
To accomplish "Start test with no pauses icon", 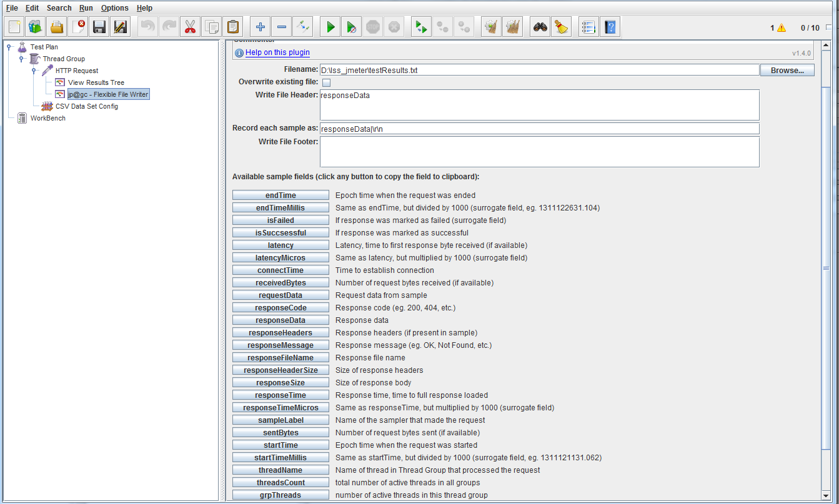I will [352, 27].
